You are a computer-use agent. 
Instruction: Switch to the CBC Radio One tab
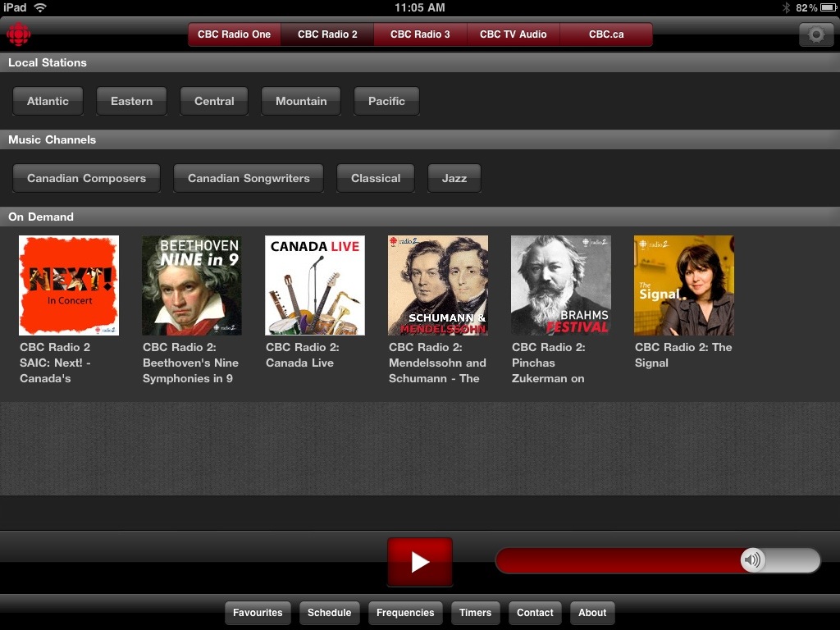[234, 34]
